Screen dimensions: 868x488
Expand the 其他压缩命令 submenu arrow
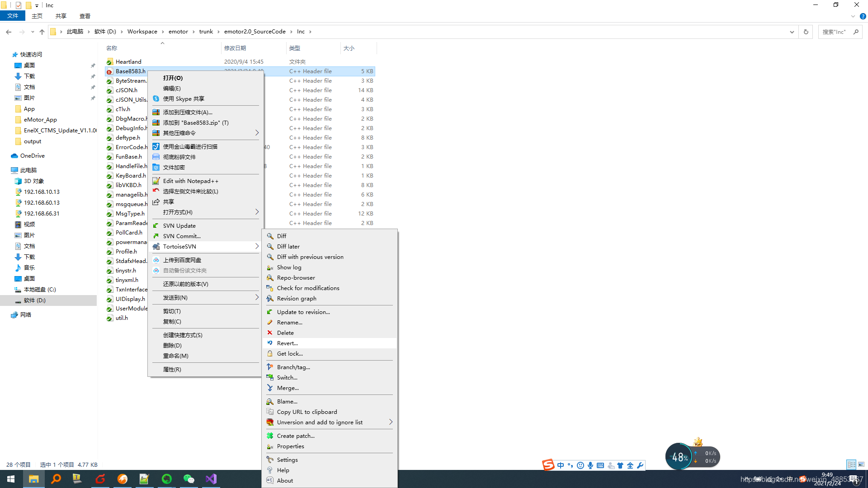click(257, 133)
